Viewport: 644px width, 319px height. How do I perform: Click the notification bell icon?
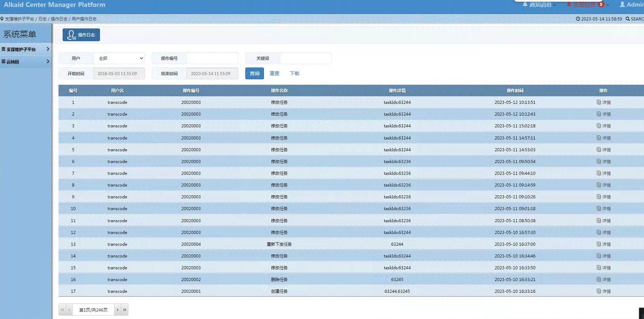coord(525,4)
